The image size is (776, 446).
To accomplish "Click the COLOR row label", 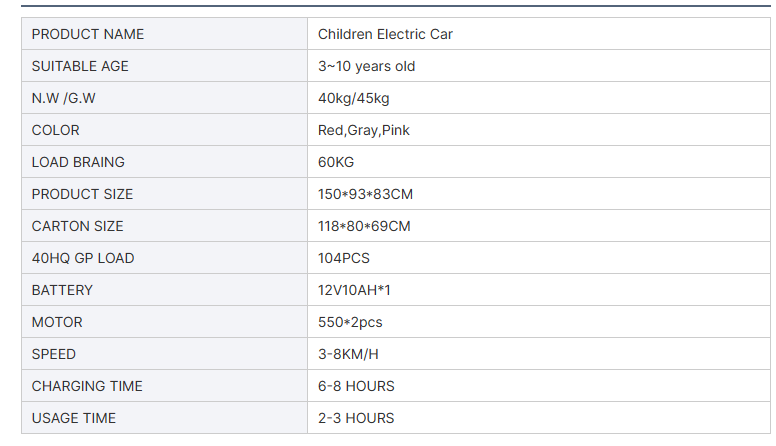I will (x=55, y=130).
